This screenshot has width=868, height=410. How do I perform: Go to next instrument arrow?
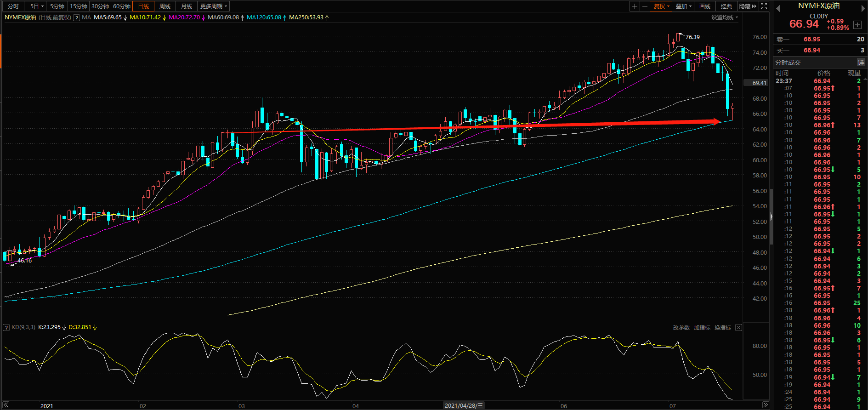863,8
